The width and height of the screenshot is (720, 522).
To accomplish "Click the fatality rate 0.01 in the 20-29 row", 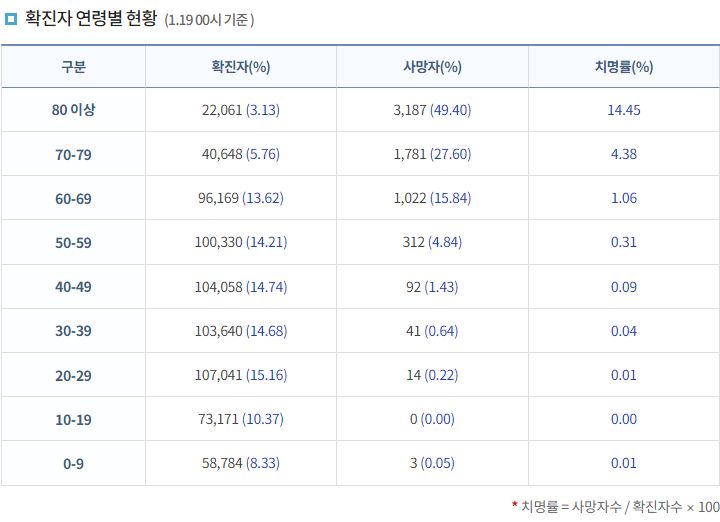I will 624,375.
